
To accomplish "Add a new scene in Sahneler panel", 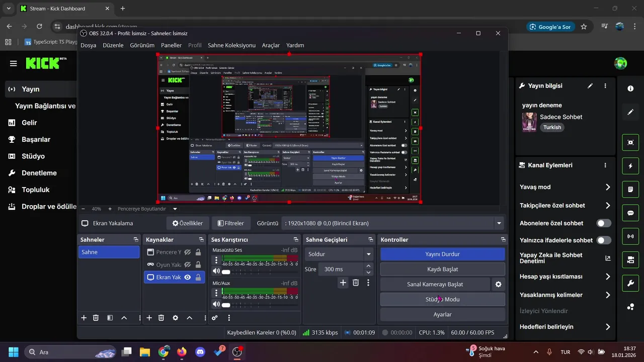I will 84,318.
